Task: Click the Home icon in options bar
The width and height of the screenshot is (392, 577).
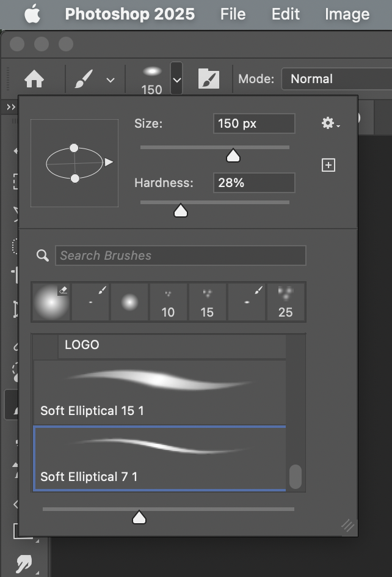Action: (x=34, y=79)
